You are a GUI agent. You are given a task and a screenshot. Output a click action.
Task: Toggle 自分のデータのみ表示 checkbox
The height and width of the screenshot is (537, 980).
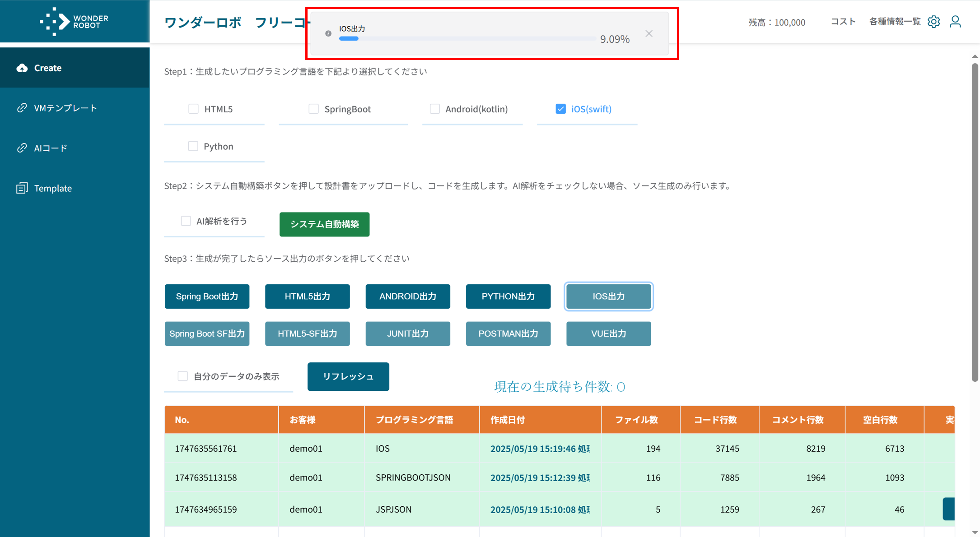click(182, 376)
